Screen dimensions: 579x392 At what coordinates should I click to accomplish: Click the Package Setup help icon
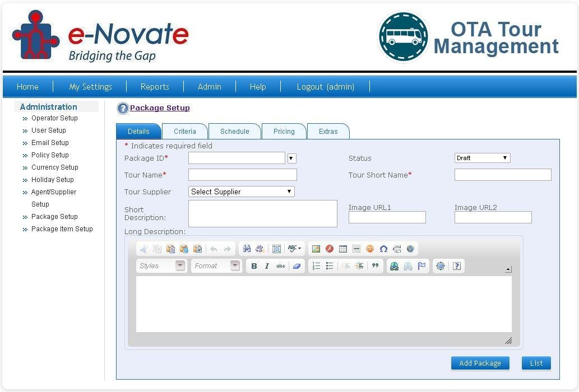point(123,109)
